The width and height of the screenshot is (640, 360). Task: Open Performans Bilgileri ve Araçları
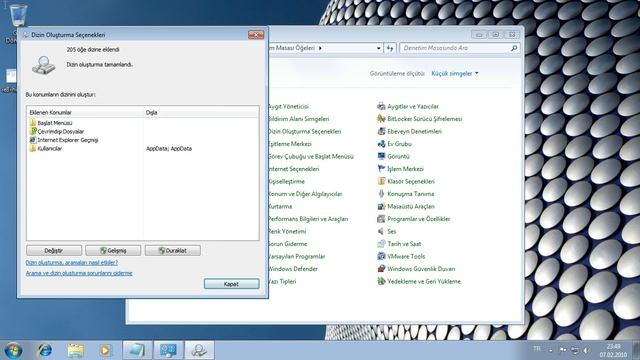pyautogui.click(x=308, y=219)
